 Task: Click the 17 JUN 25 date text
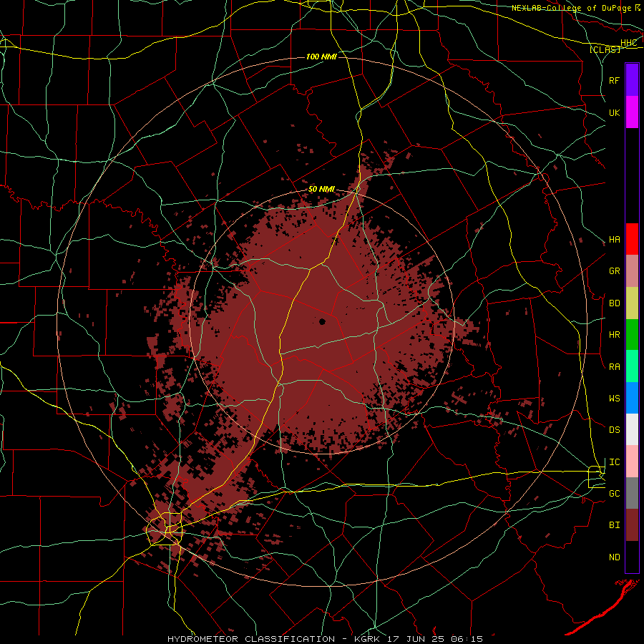tap(416, 639)
